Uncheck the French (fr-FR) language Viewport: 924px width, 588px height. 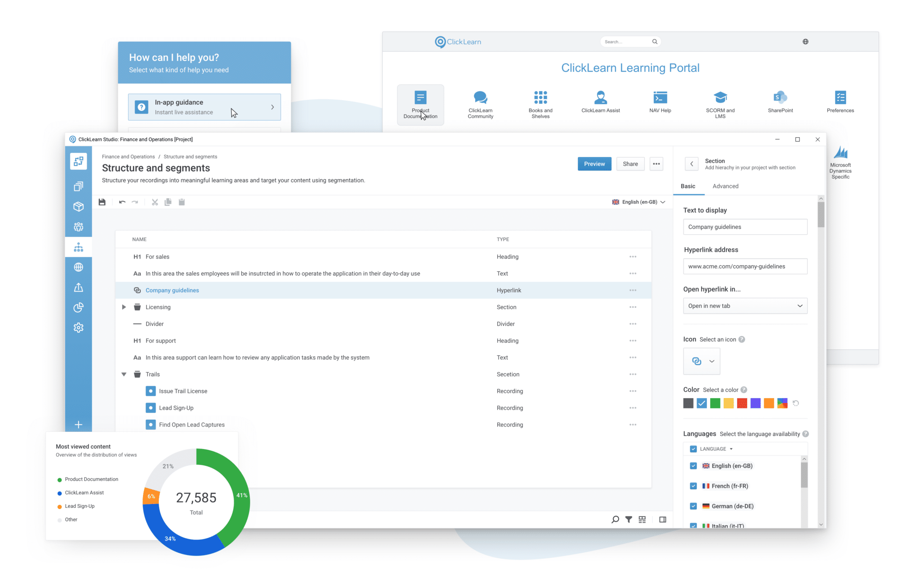[693, 486]
